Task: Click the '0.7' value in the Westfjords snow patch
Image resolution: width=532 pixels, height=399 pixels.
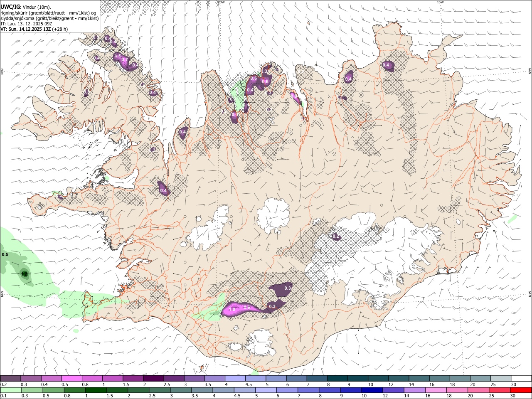Action: click(x=124, y=60)
